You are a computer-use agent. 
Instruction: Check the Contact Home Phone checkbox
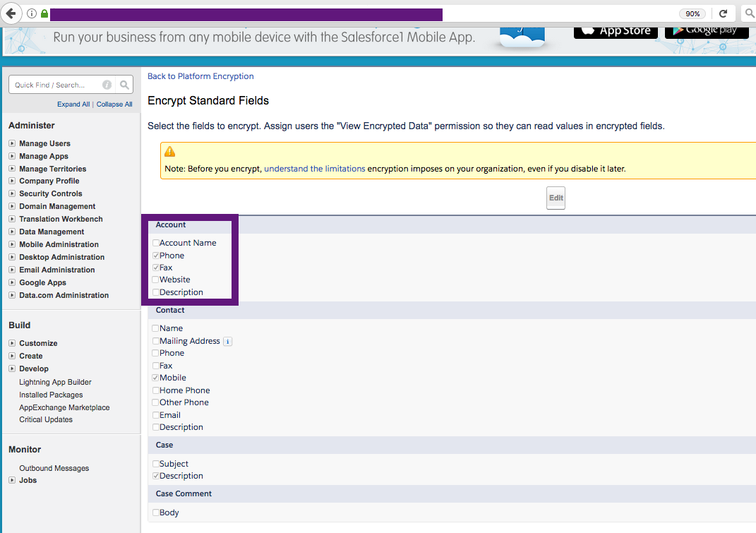point(156,390)
